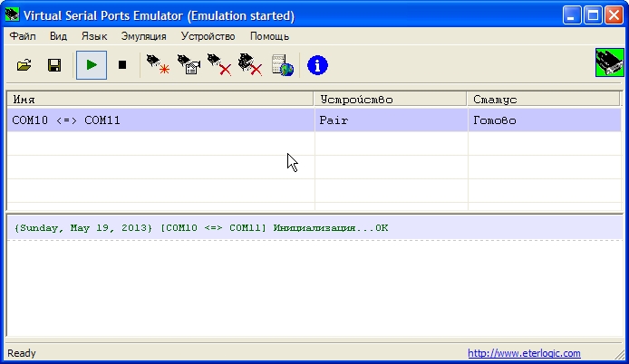Viewport: 629px width, 364px height.
Task: Click the Ready status bar text
Action: pyautogui.click(x=22, y=353)
